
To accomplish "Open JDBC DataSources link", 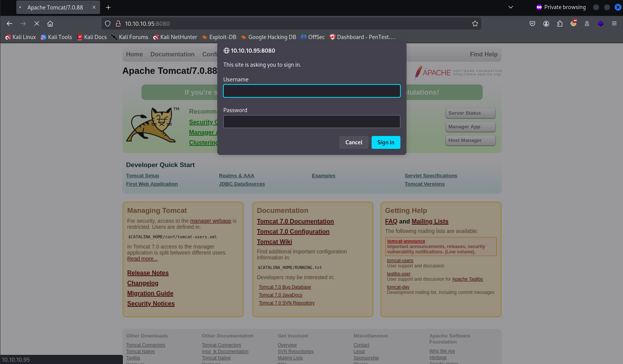I will (x=242, y=184).
